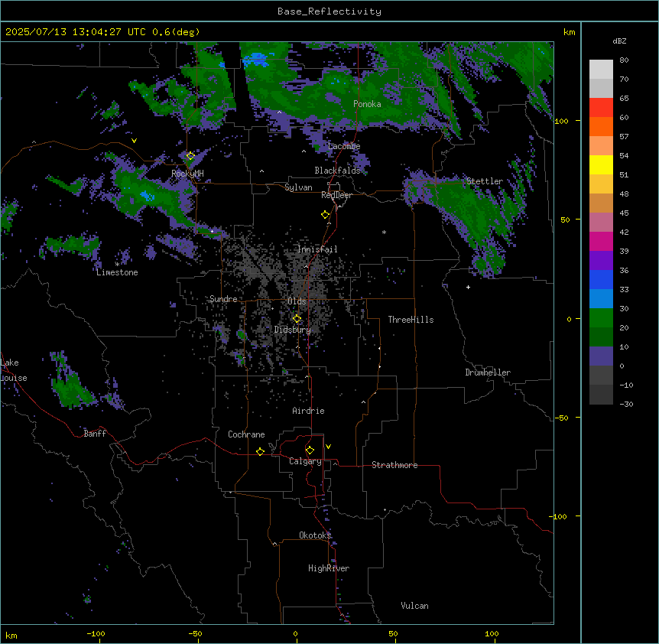Screen dimensions: 659x644
Task: Click the yellow v marker northwest of RockyMH
Action: pyautogui.click(x=134, y=141)
